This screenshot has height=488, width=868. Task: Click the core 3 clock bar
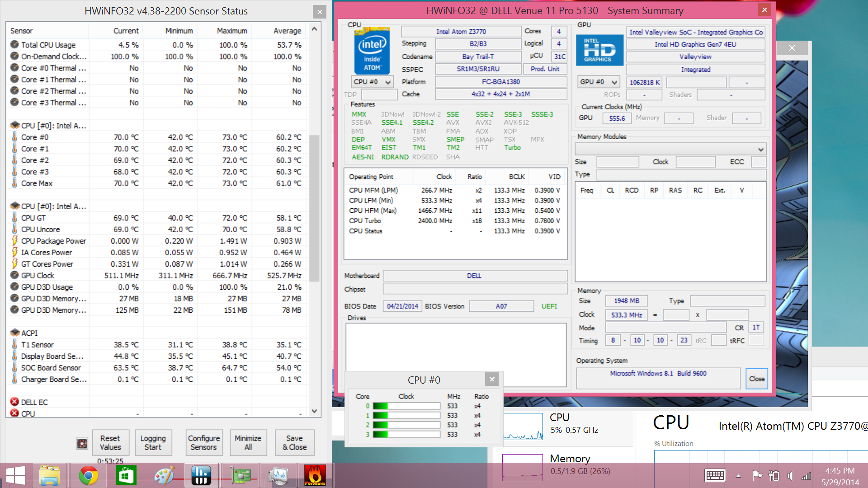point(406,434)
